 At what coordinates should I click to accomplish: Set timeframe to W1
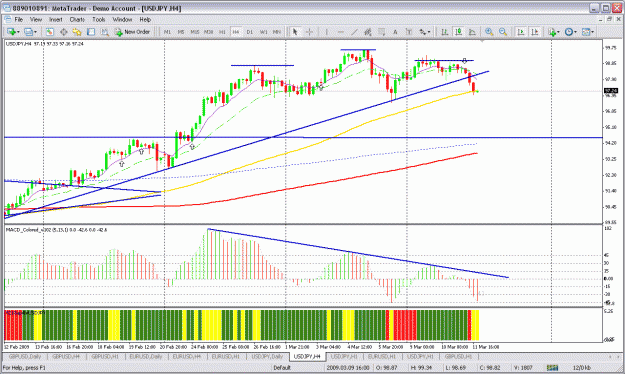click(x=263, y=32)
